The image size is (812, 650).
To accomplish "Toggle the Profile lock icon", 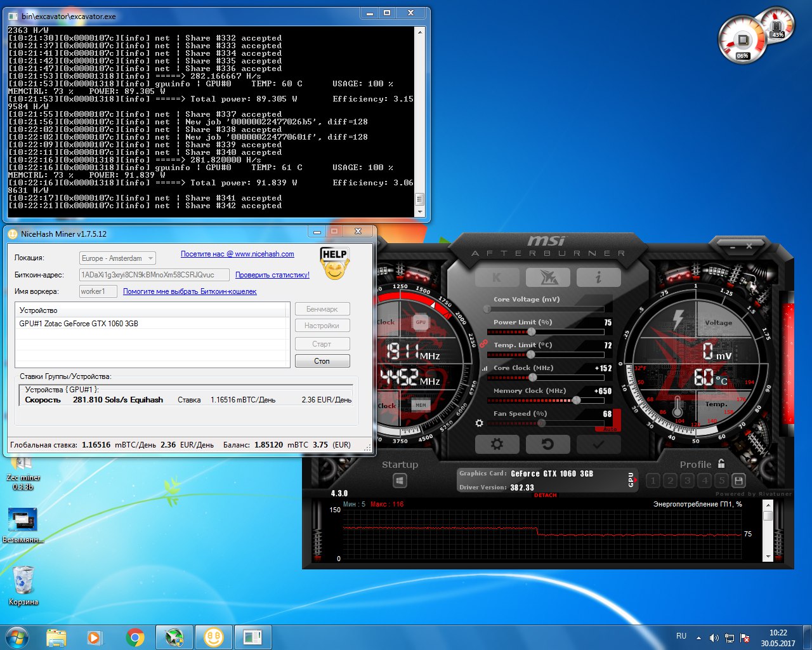I will click(x=721, y=464).
